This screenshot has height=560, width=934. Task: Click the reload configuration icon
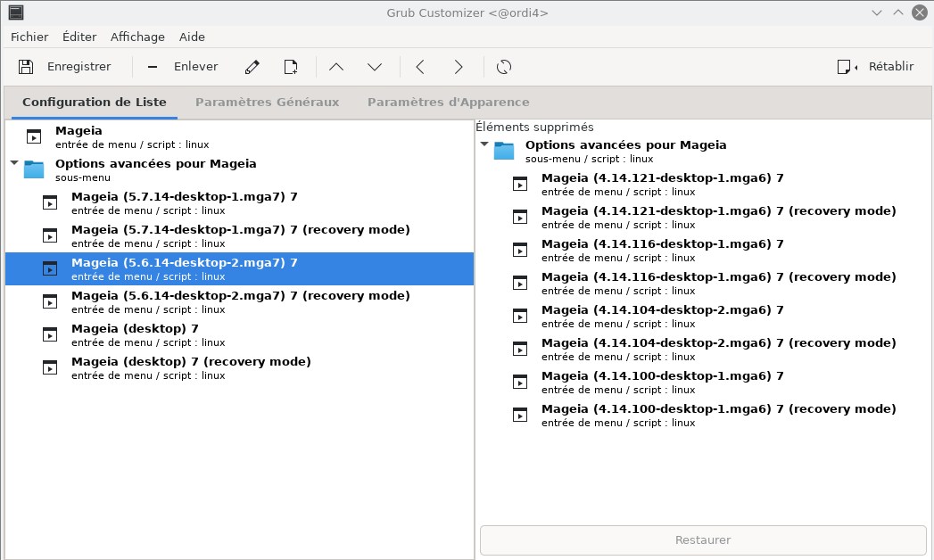(x=504, y=67)
